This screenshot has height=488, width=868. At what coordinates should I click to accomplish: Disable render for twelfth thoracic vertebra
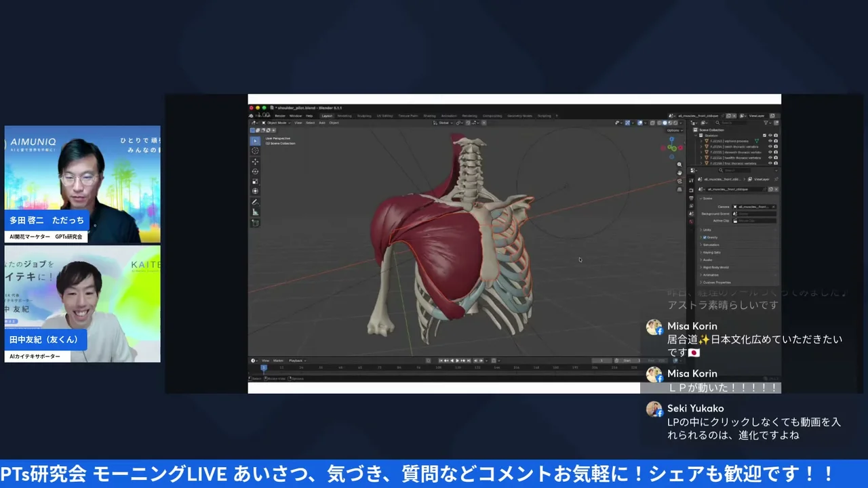(776, 158)
